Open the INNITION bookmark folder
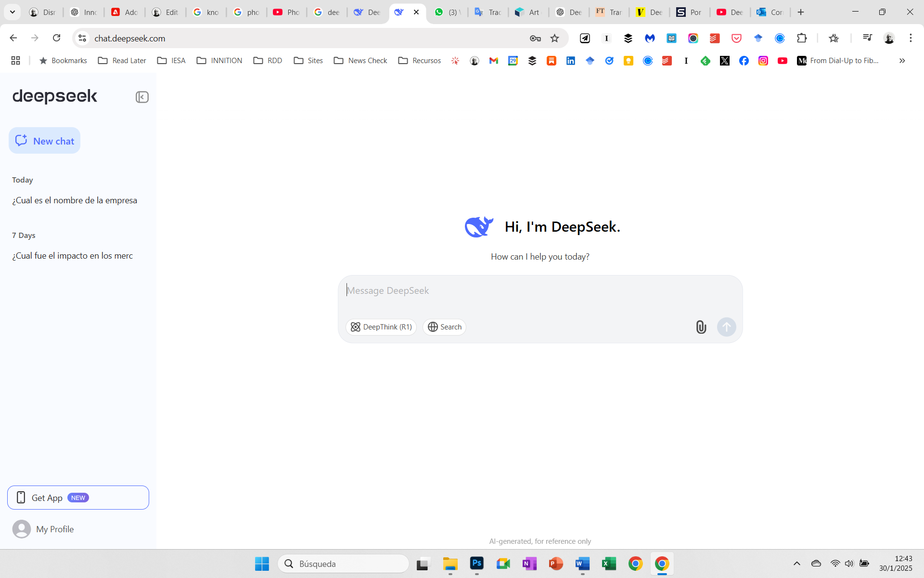Viewport: 924px width, 578px height. (219, 60)
